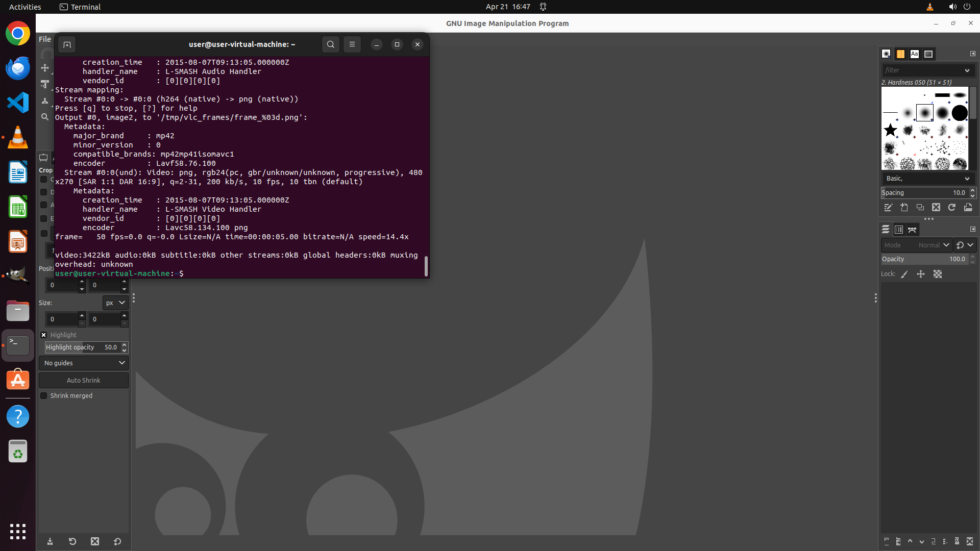Click the refresh brushes icon
Screen dimensions: 980x551
point(952,207)
